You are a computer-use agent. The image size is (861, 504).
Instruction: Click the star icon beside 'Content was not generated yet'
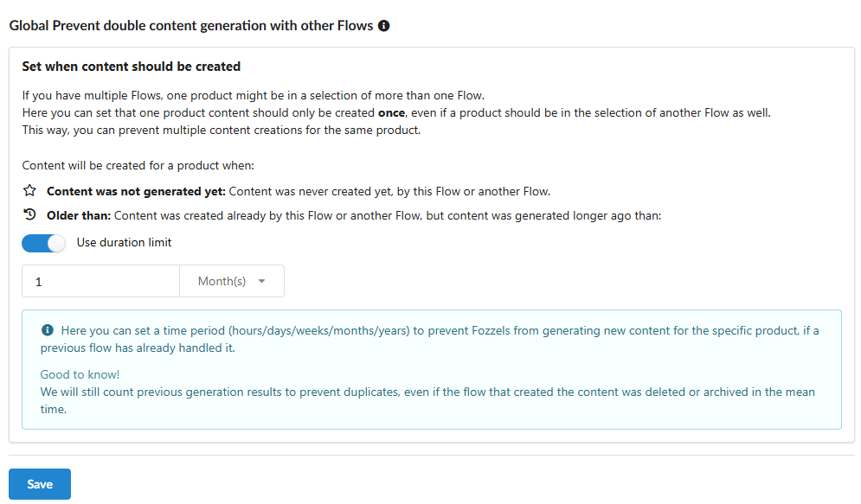tap(29, 190)
